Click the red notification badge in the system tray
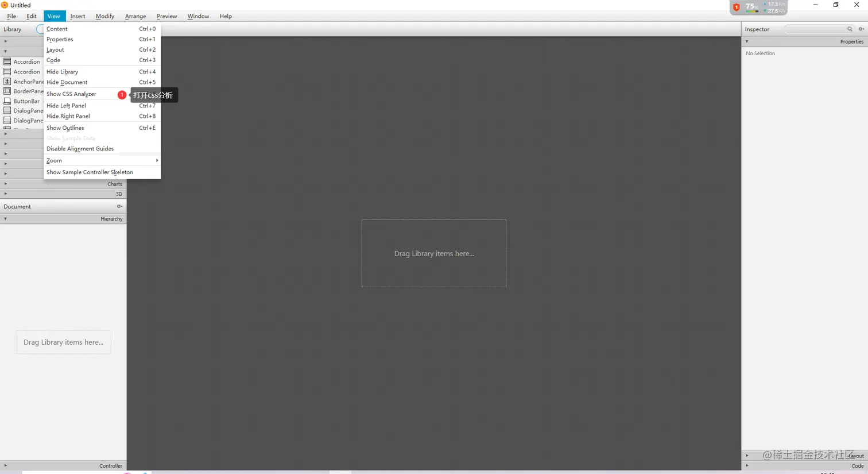Screen dimensions: 868x474 tap(736, 7)
